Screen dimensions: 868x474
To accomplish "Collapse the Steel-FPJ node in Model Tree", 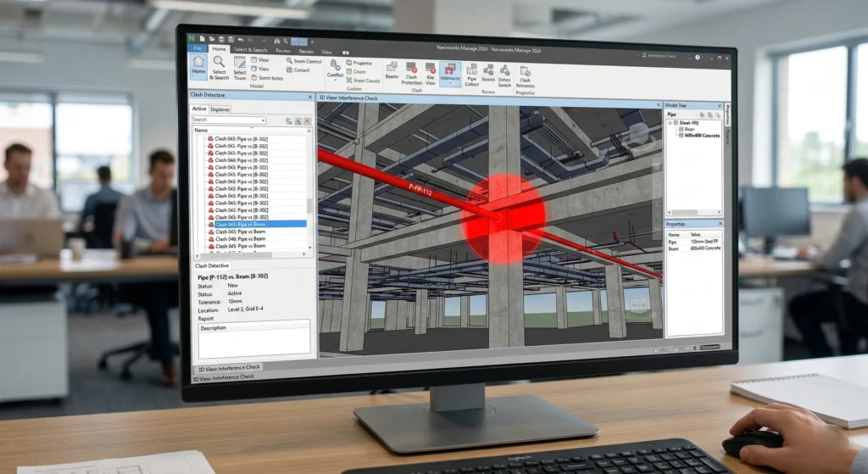I will [x=670, y=123].
